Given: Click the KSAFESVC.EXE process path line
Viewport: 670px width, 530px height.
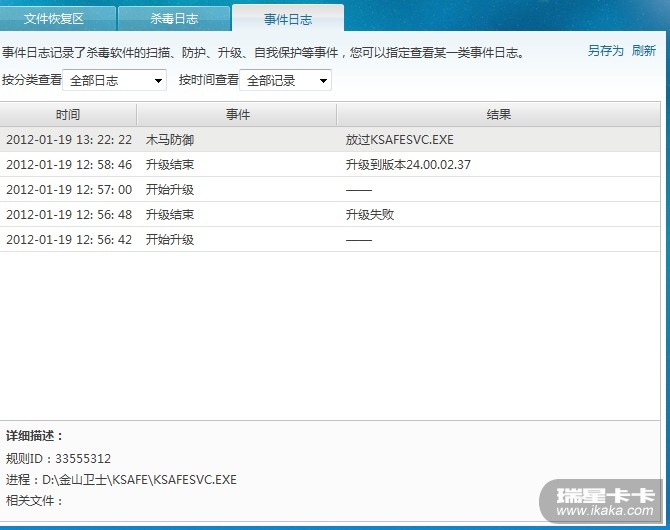Looking at the screenshot, I should (x=121, y=480).
